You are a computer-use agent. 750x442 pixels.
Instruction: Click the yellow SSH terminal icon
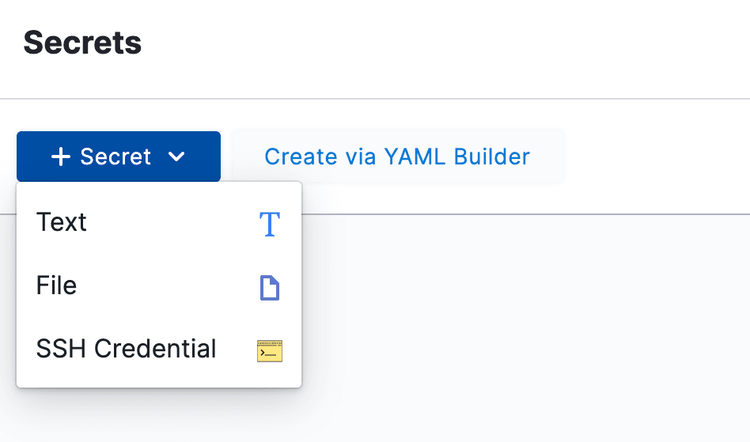tap(269, 350)
